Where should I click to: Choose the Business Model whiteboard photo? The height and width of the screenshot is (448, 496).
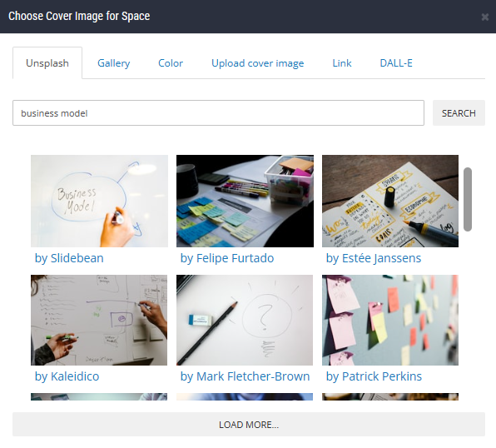click(x=99, y=201)
